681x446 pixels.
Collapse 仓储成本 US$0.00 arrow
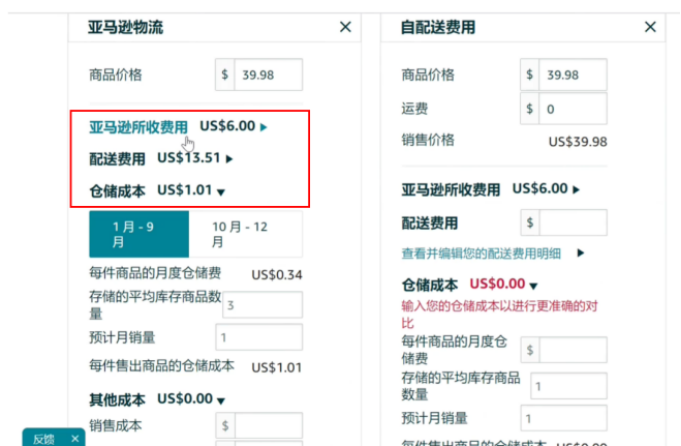tap(534, 285)
